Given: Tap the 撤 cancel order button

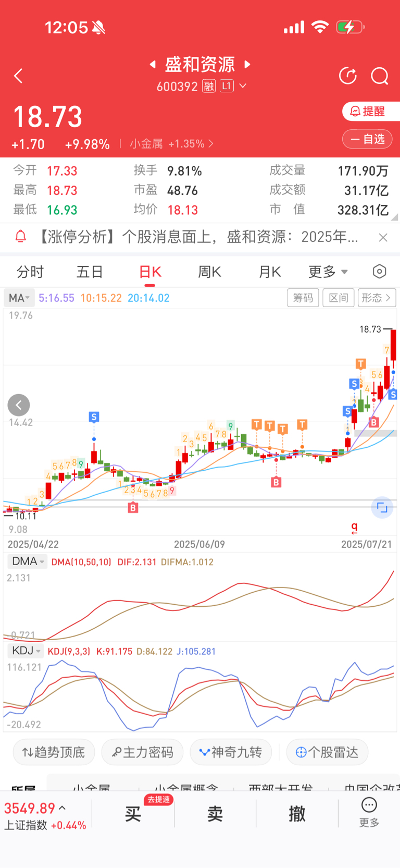Looking at the screenshot, I should click(x=297, y=814).
